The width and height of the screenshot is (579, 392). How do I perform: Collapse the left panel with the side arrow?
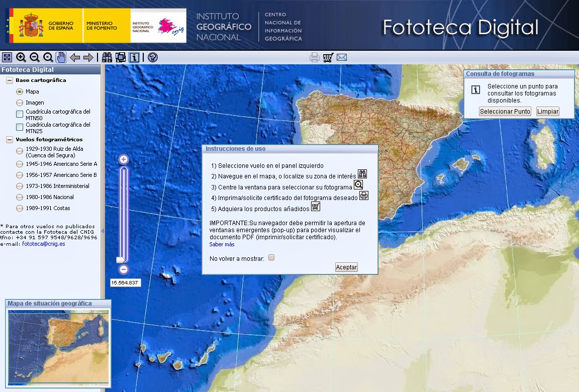pyautogui.click(x=102, y=232)
